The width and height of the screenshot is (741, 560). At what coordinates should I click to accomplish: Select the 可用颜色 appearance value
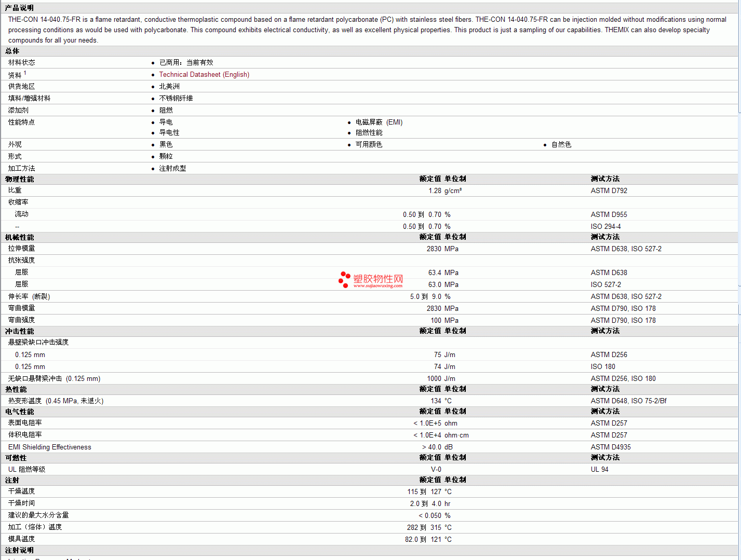pyautogui.click(x=369, y=144)
